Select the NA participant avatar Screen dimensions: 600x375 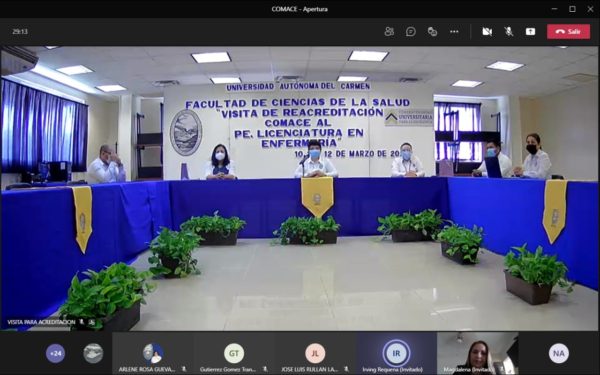(559, 353)
